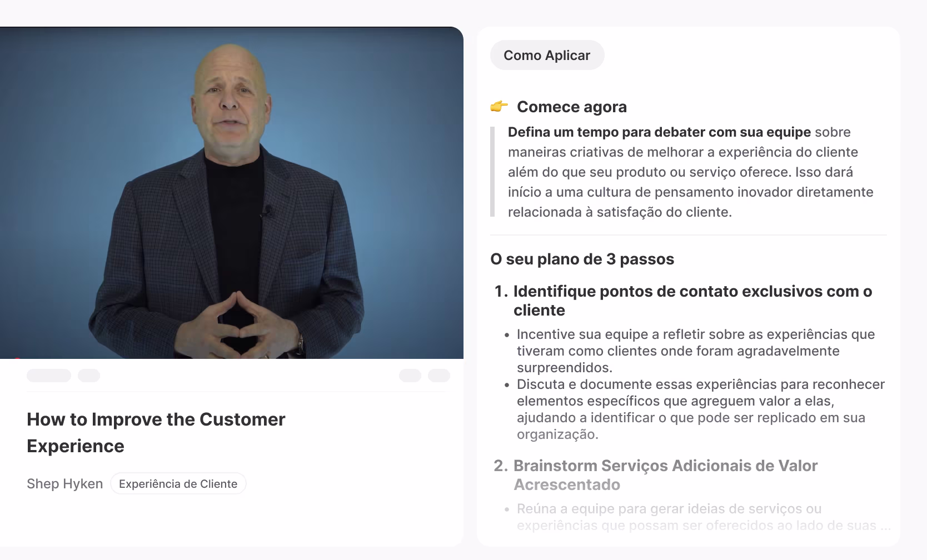
Task: Click the quote starting Defina um tempo para debater
Action: pyautogui.click(x=691, y=172)
